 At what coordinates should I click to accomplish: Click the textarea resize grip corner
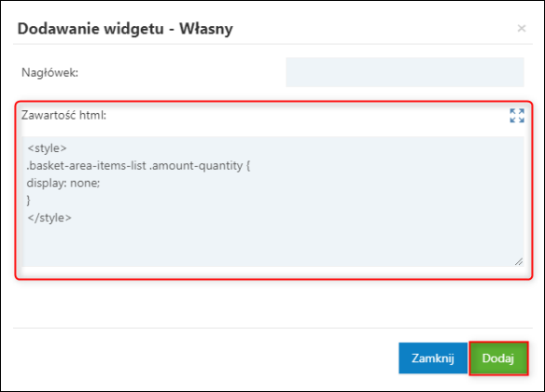(x=519, y=261)
